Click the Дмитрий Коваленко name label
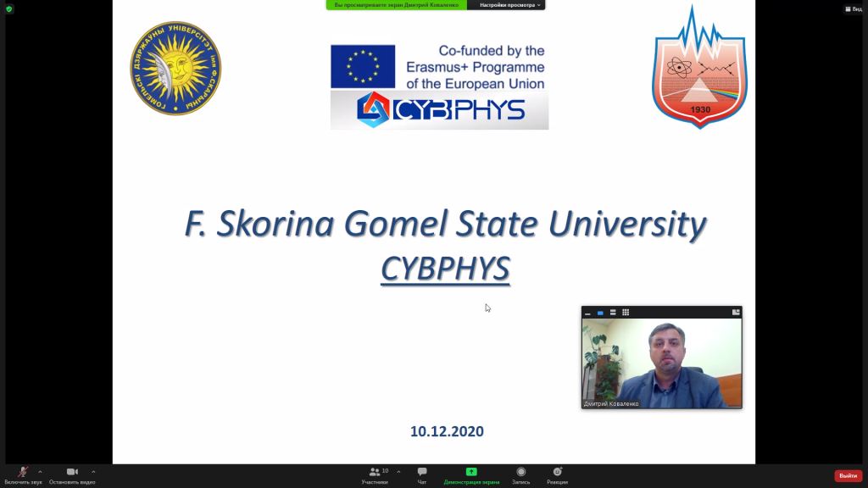The image size is (868, 488). point(611,404)
